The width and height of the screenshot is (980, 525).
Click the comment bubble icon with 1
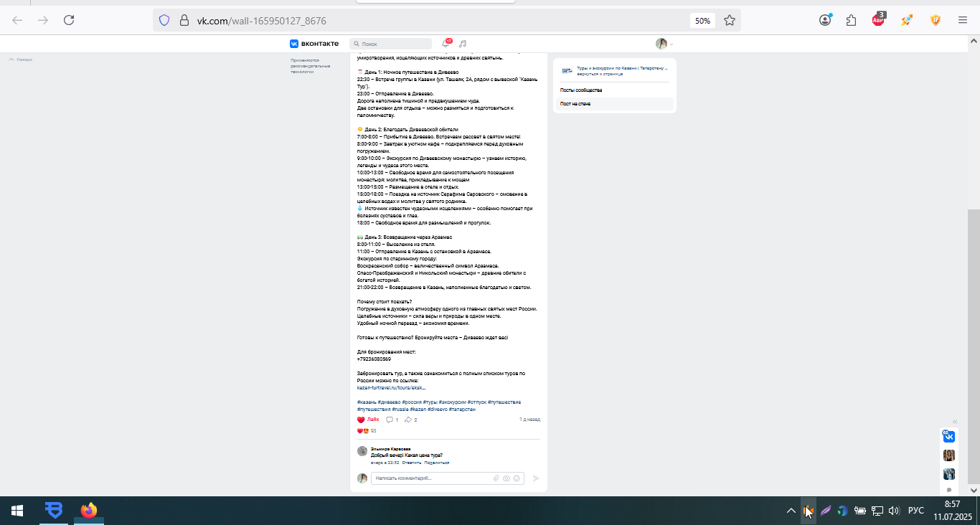(392, 420)
